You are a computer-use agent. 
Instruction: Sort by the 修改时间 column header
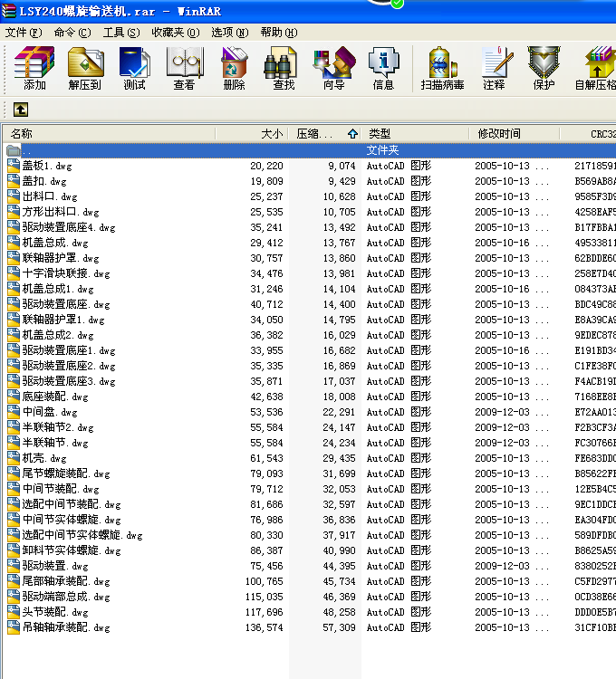click(x=515, y=134)
